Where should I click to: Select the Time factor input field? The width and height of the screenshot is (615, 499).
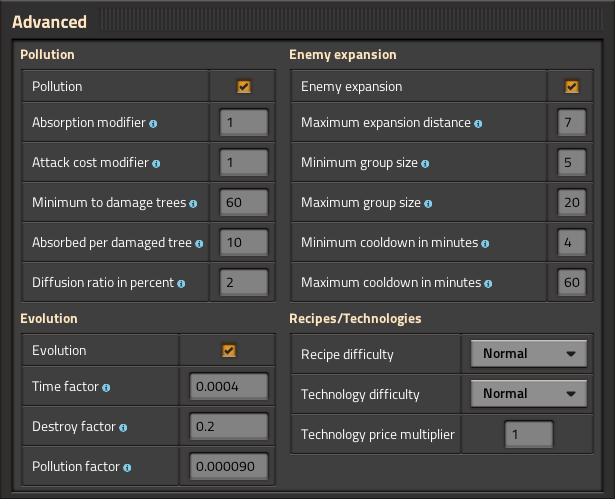pos(229,386)
